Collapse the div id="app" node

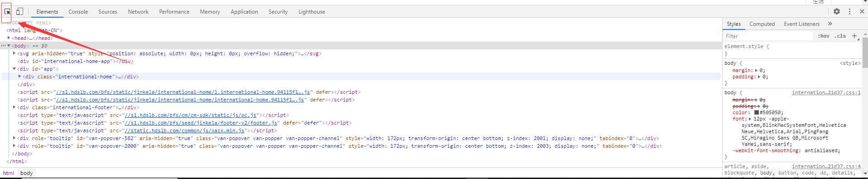tap(14, 69)
